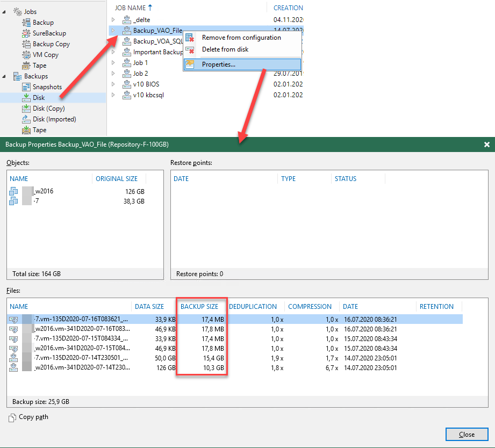Collapse the Jobs tree node
Screen dimensions: 495x448
click(x=5, y=11)
